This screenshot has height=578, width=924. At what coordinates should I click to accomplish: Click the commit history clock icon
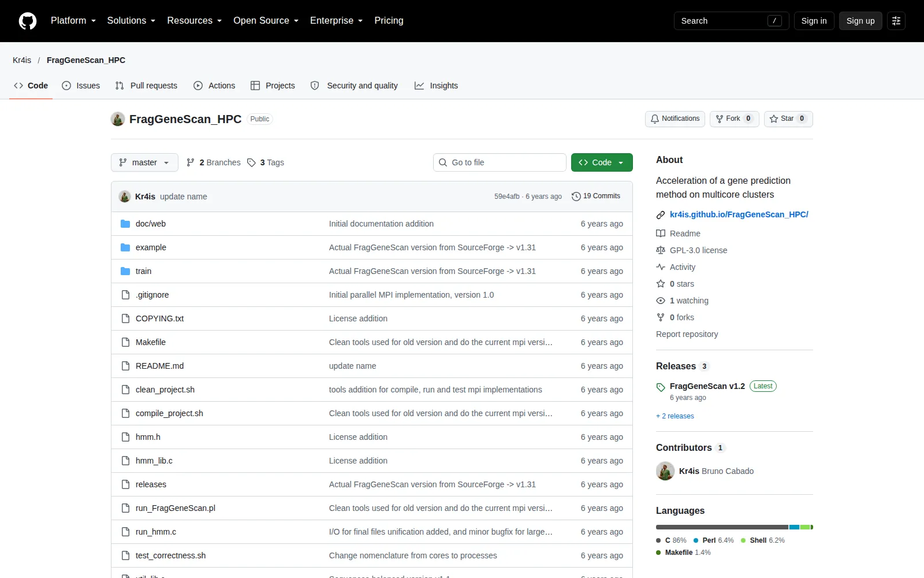(576, 197)
